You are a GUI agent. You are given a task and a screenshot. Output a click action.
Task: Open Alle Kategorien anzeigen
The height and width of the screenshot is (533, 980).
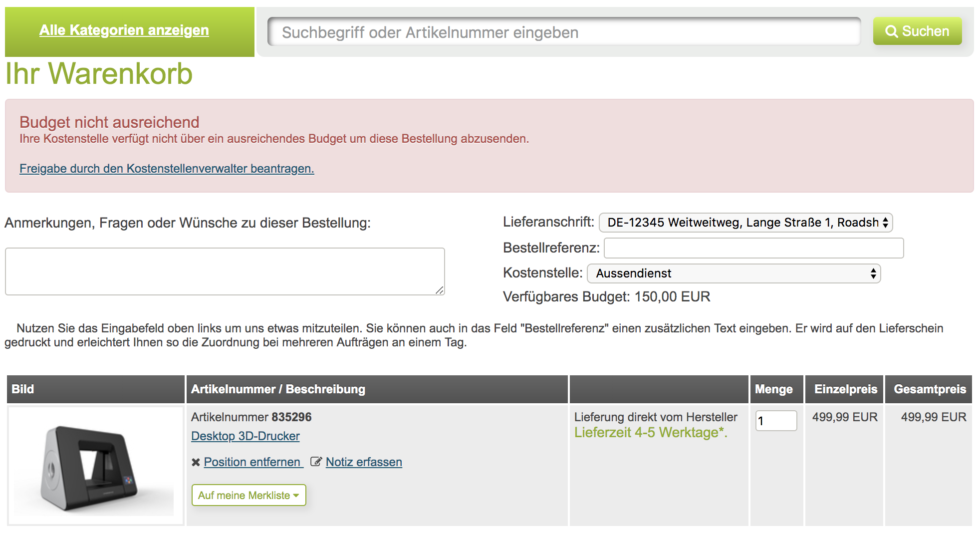[x=124, y=30]
